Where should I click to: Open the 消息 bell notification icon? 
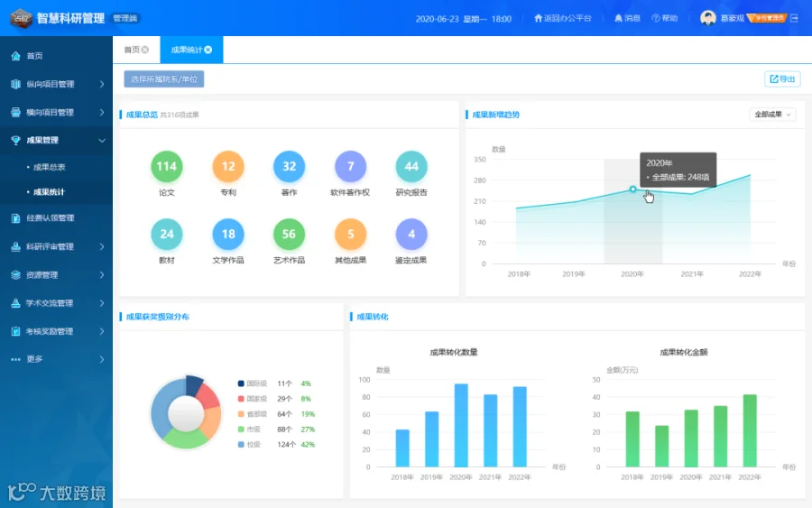coord(618,18)
